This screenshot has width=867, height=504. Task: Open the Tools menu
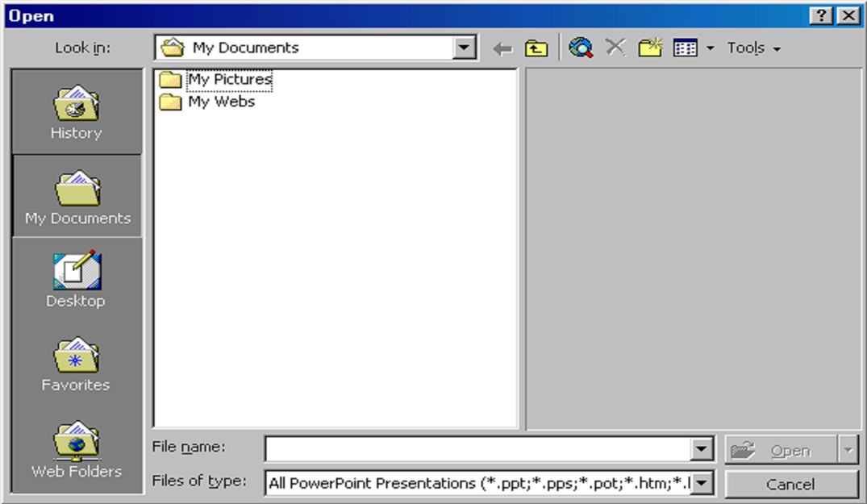[753, 48]
